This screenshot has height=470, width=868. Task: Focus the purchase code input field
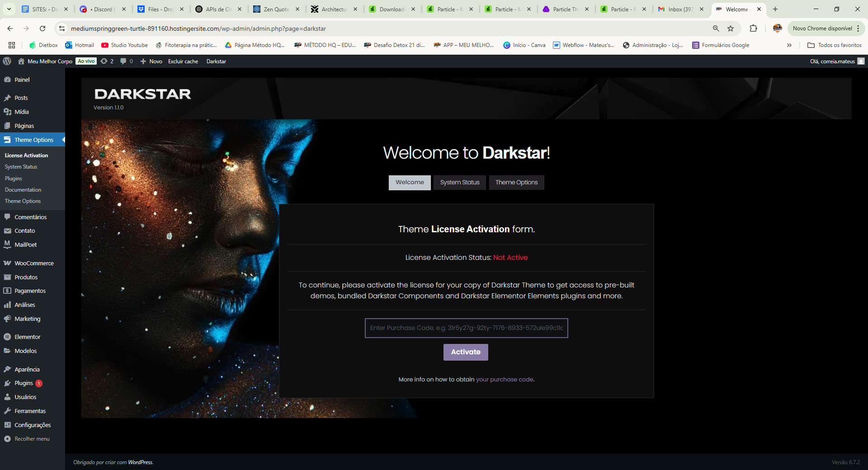(466, 328)
